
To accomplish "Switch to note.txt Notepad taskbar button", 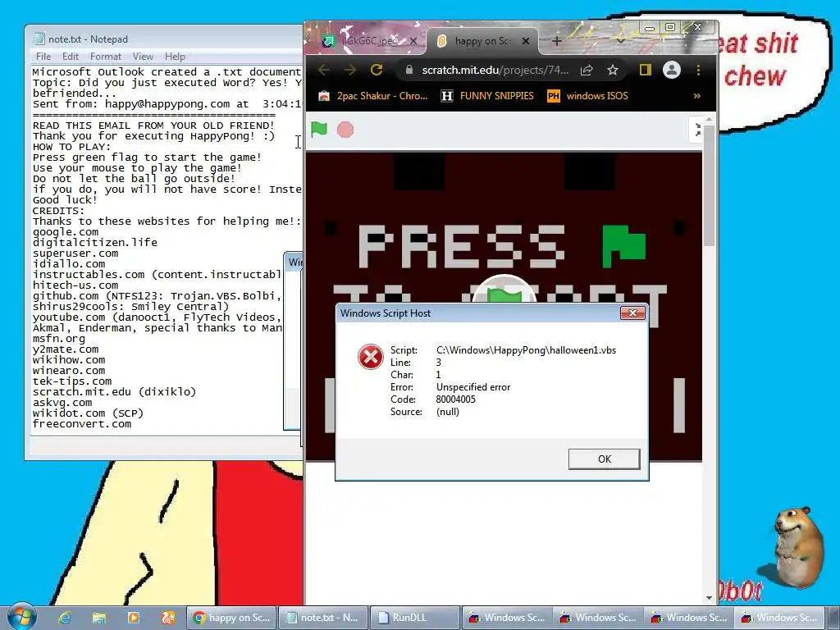I will tap(323, 618).
